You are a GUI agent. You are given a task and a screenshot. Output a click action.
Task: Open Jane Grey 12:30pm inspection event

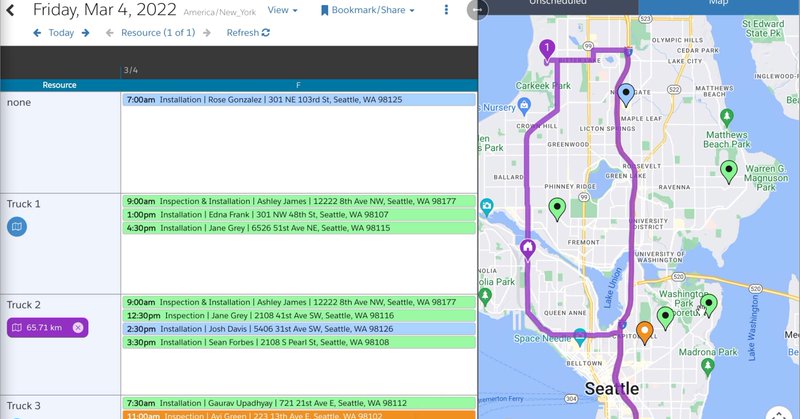[299, 315]
